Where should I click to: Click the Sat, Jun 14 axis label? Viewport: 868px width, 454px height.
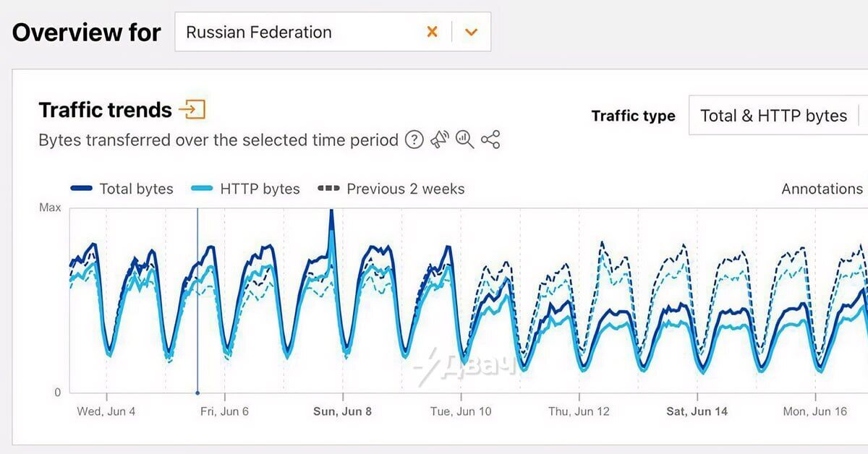coord(697,411)
